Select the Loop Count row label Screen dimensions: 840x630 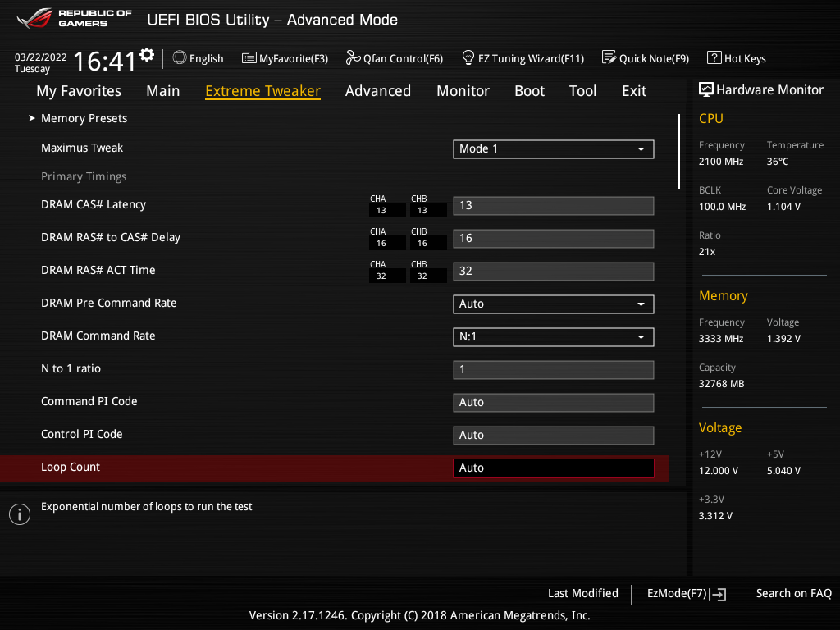(x=71, y=467)
